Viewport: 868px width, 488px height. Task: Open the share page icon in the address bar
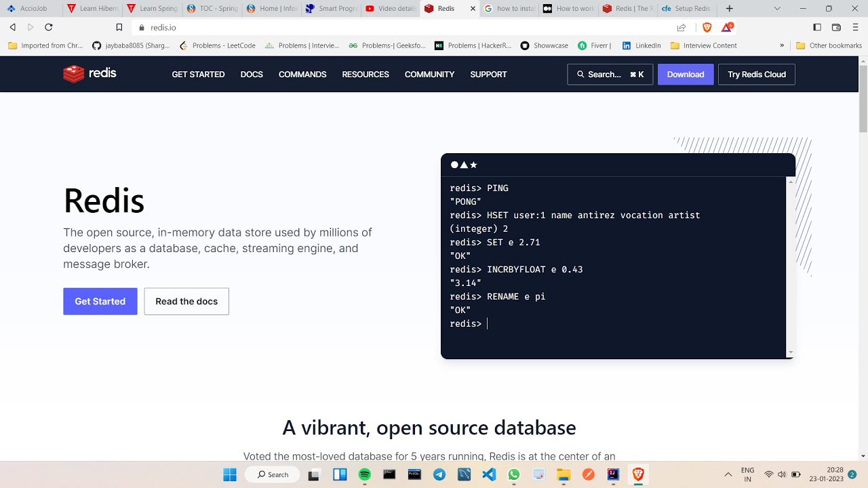[x=682, y=27]
